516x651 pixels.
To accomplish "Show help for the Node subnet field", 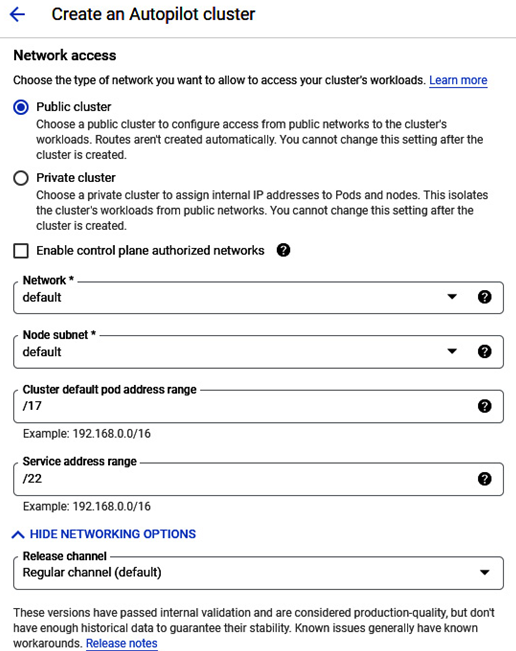I will click(484, 352).
